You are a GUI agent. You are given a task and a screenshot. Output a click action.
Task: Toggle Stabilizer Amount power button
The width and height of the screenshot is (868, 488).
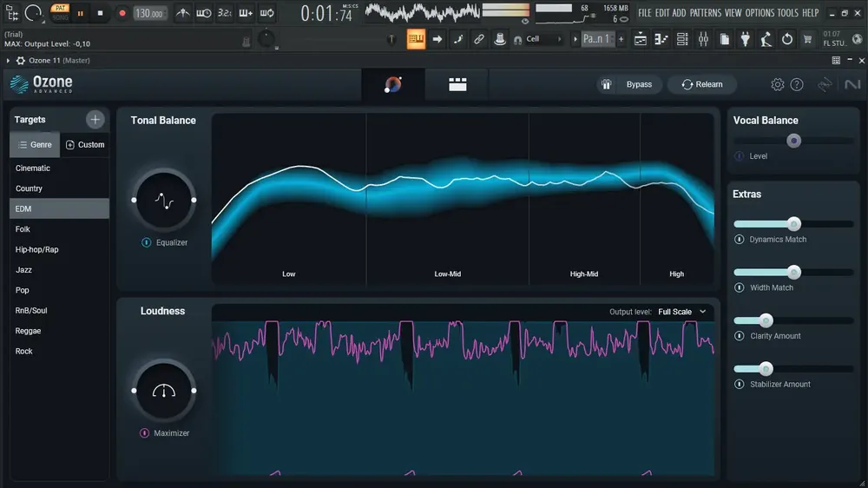[x=739, y=384]
